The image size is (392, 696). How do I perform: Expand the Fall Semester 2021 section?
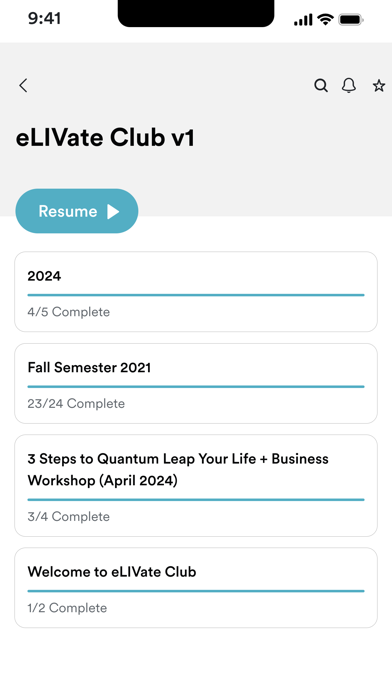click(196, 383)
